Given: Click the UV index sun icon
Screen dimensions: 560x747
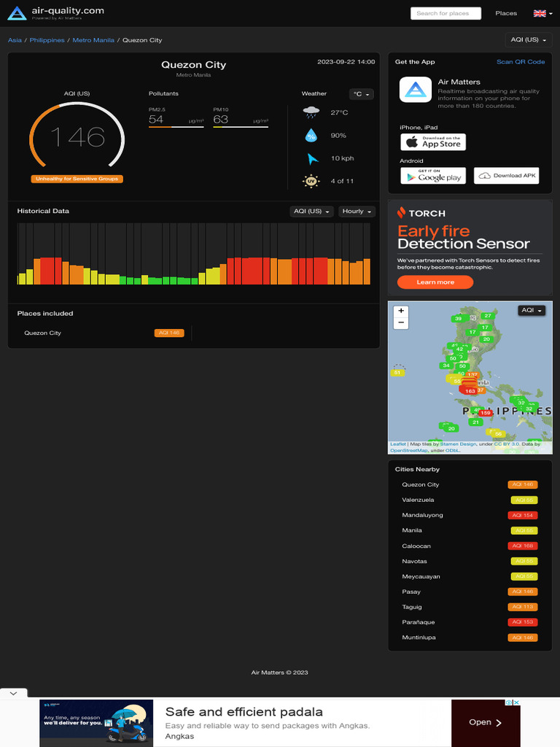Looking at the screenshot, I should point(311,181).
